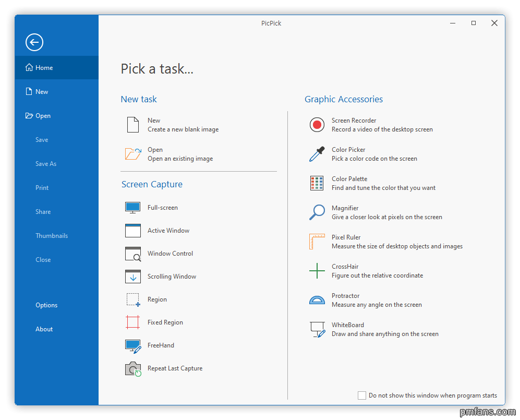Click the Repeat Last Capture camera icon
The width and height of the screenshot is (520, 420).
134,369
